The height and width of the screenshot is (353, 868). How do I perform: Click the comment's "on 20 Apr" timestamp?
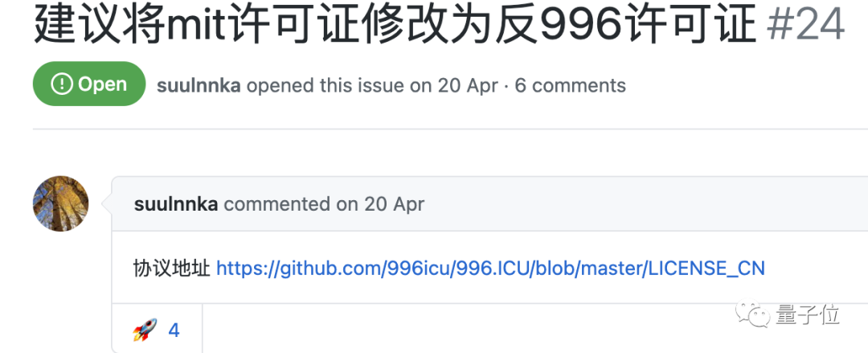coord(380,204)
